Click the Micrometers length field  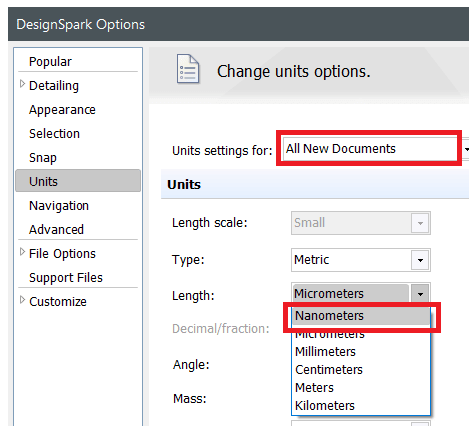[351, 293]
